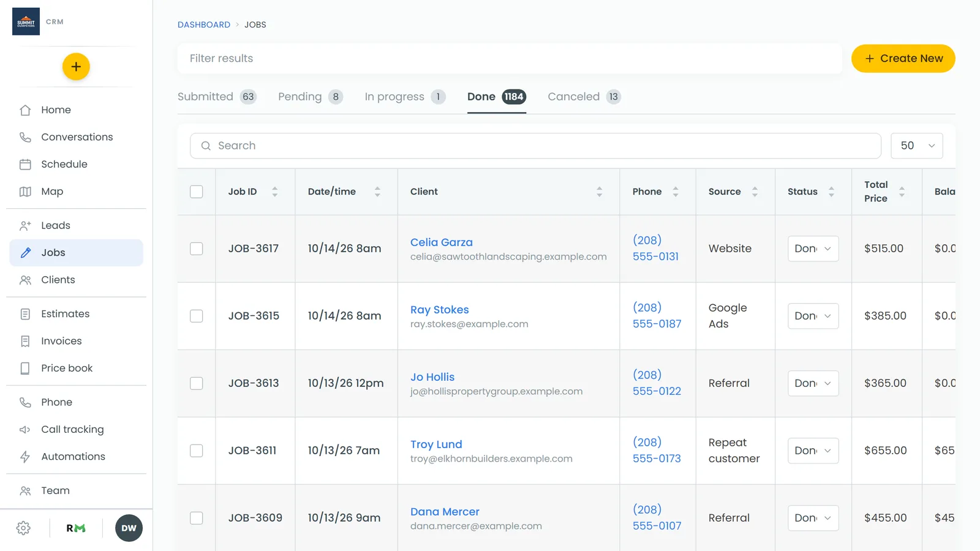This screenshot has width=980, height=551.
Task: Call Ray Stokes phone number 555-0187
Action: 657,316
